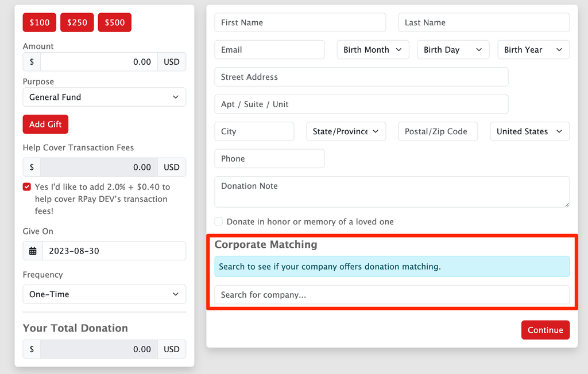The width and height of the screenshot is (588, 374).
Task: Click the Your Total Donation amount field
Action: click(99, 349)
